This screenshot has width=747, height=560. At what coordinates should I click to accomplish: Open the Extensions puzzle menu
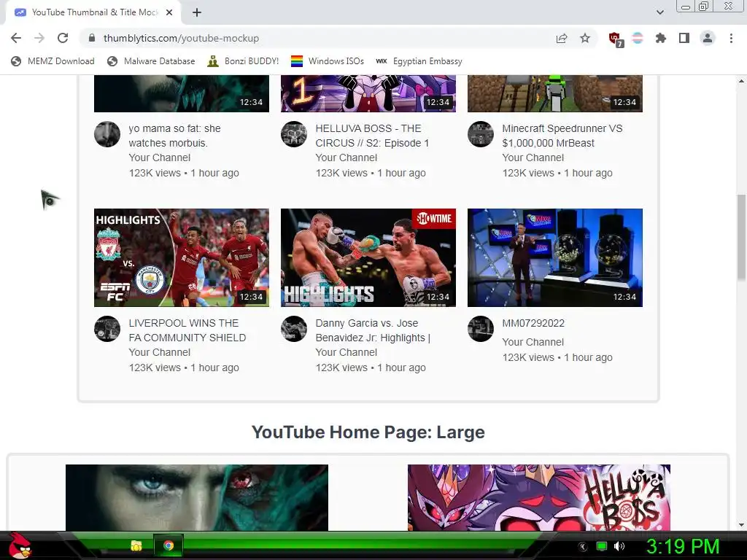pyautogui.click(x=661, y=38)
